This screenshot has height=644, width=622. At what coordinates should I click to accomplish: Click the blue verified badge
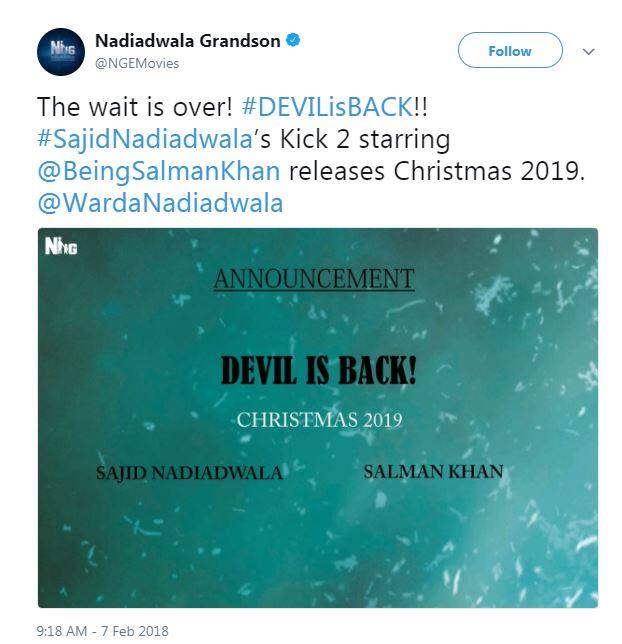tap(292, 41)
